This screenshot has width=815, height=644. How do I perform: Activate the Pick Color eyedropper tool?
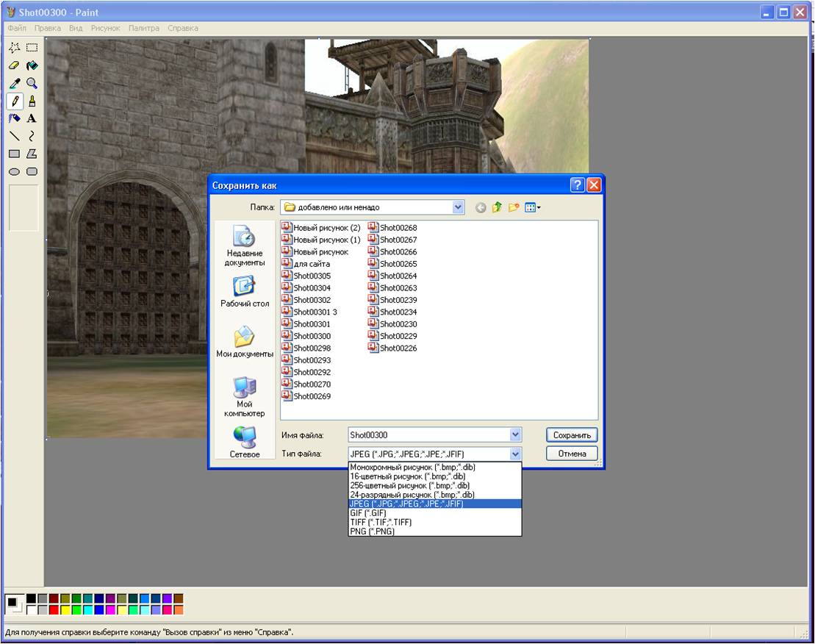(15, 83)
